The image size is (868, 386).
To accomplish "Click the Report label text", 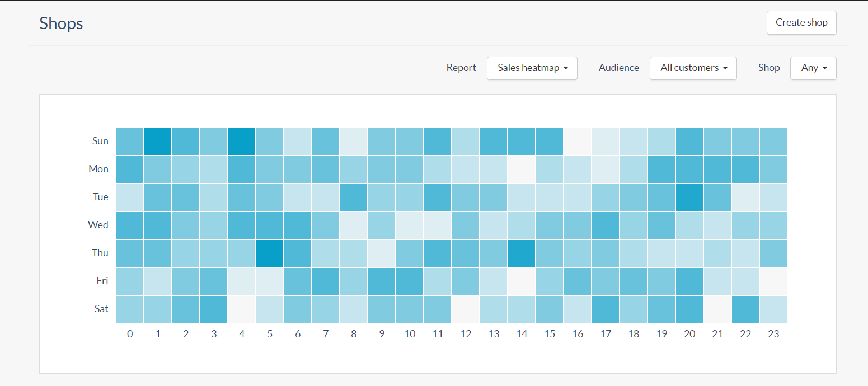I will 461,68.
